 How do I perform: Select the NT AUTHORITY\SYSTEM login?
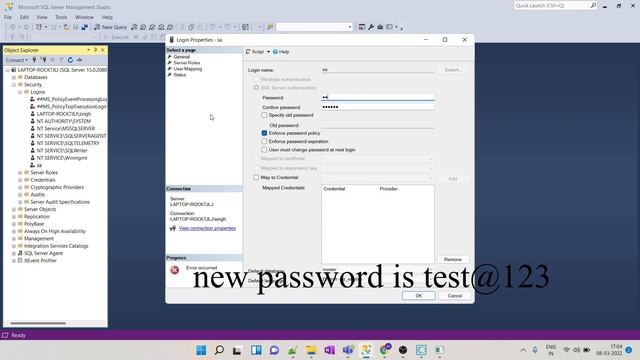pos(64,121)
